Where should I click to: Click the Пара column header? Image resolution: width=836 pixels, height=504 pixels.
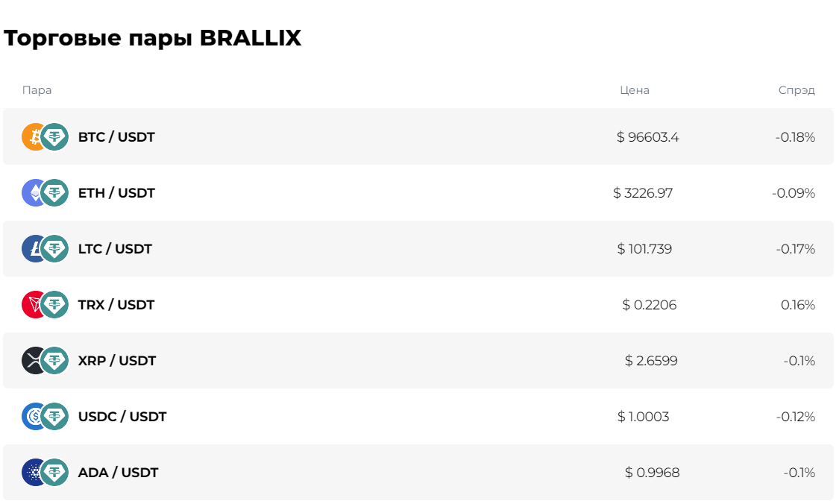(x=37, y=90)
